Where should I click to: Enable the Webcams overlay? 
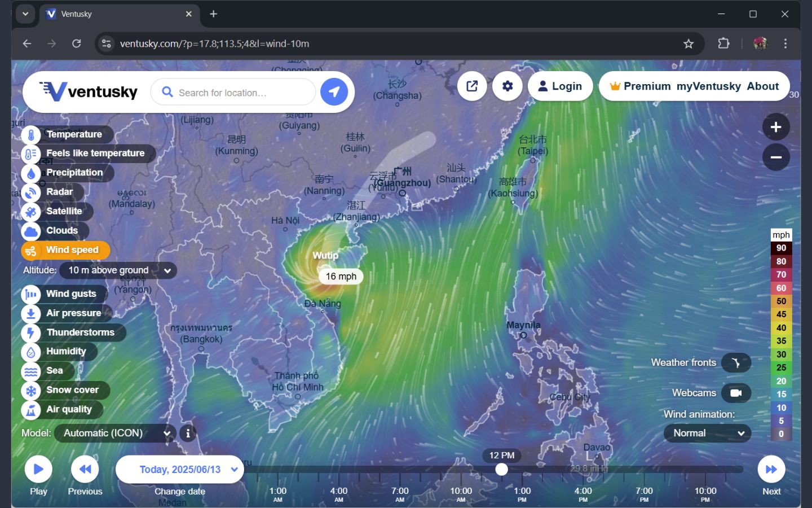coord(736,392)
